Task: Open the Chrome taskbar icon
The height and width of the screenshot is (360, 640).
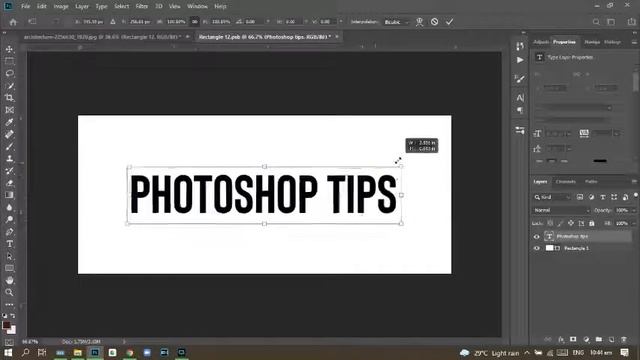Action: (130, 353)
